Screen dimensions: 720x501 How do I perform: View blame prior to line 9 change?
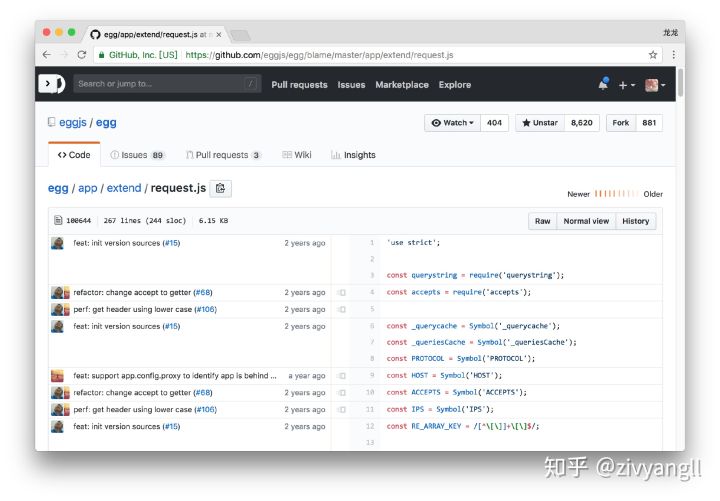point(341,376)
